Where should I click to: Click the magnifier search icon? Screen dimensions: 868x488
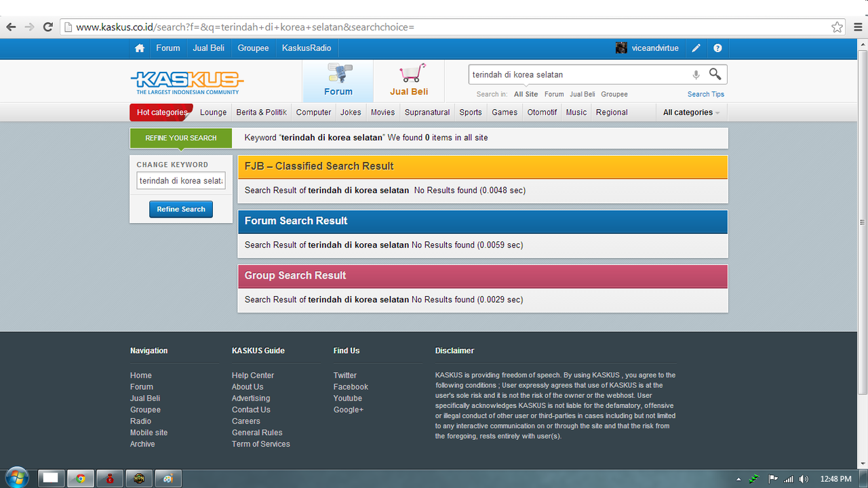click(x=715, y=74)
